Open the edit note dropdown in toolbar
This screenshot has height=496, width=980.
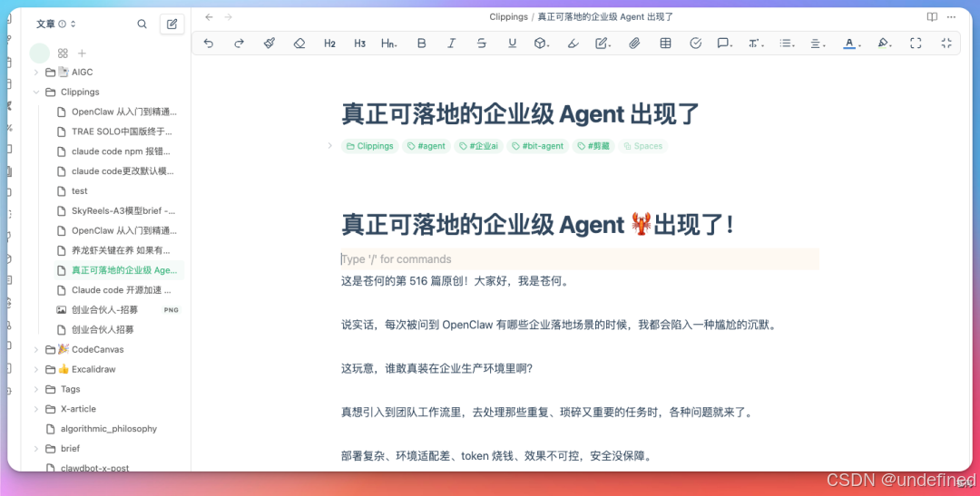(603, 44)
